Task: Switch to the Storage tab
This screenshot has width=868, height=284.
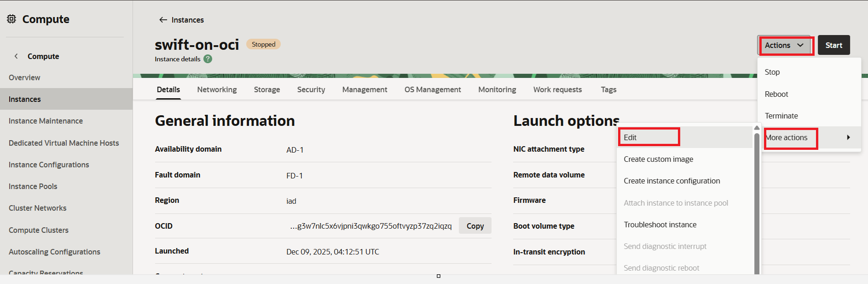Action: 267,89
